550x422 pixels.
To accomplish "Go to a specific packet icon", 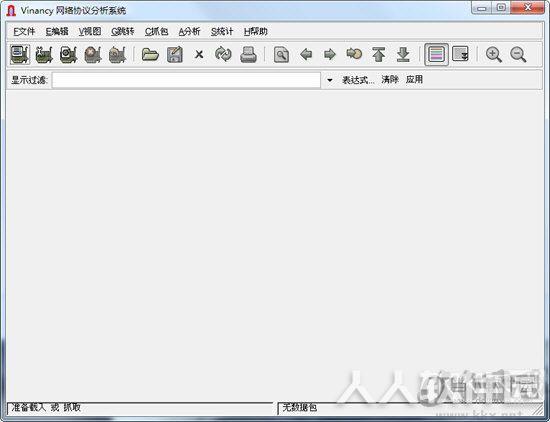I will pos(354,54).
